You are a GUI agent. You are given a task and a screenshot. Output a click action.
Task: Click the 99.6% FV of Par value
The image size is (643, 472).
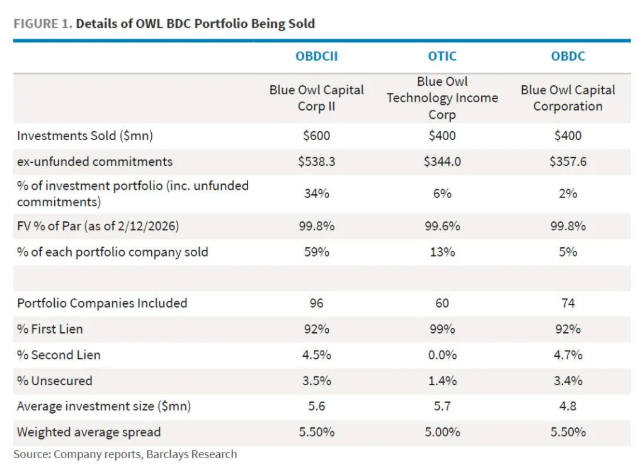(443, 226)
